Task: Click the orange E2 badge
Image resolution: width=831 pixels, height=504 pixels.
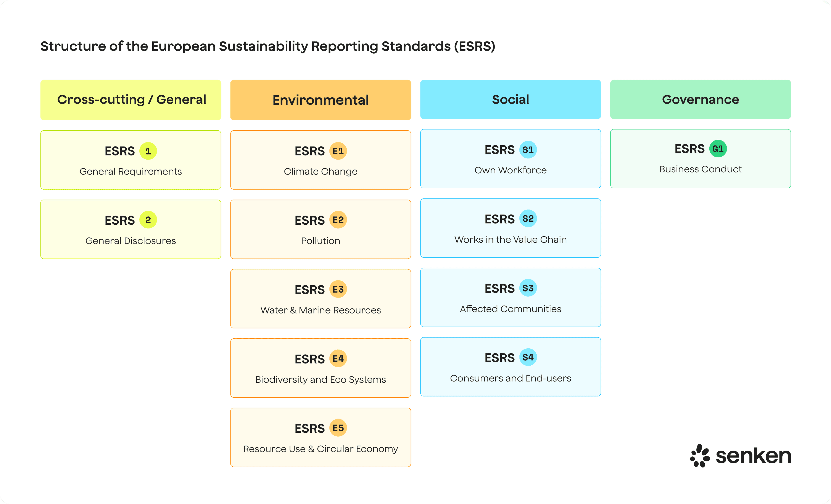Action: (338, 220)
